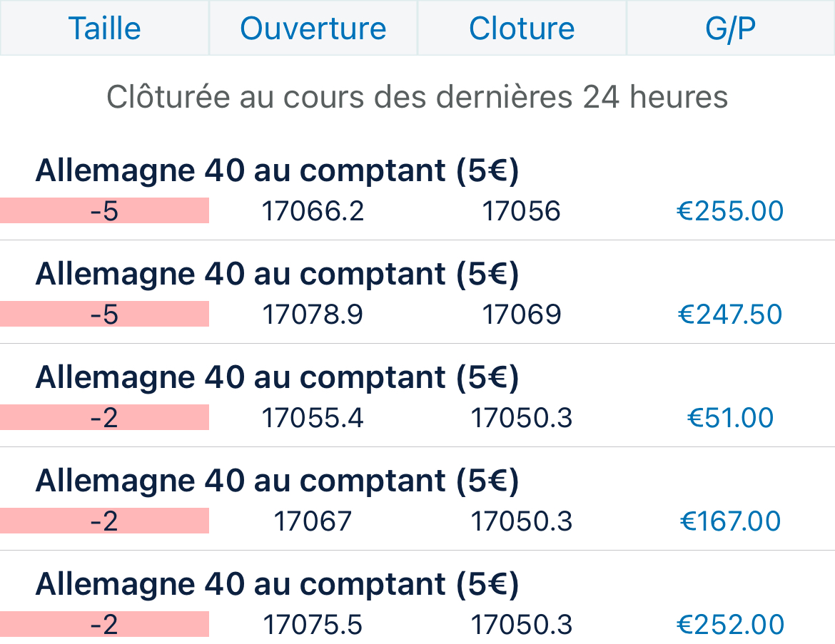
Task: Select the pink size cell beside 17055.4
Action: pyautogui.click(x=104, y=418)
